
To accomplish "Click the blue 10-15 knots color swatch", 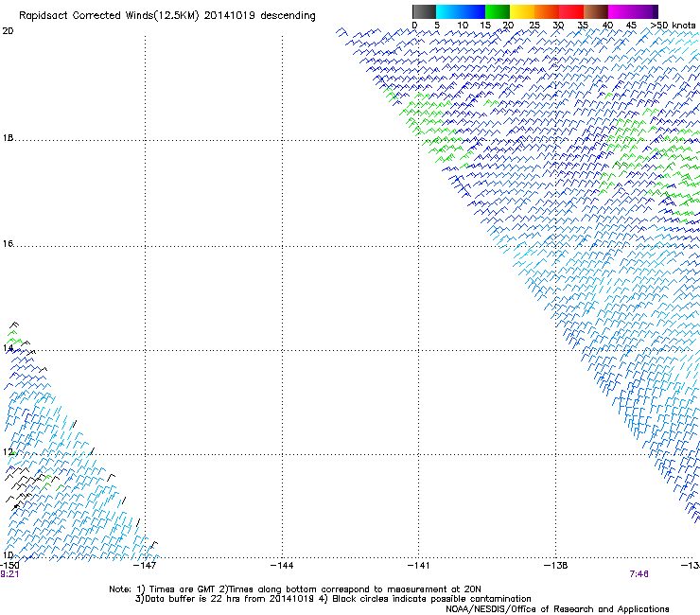I will (473, 11).
